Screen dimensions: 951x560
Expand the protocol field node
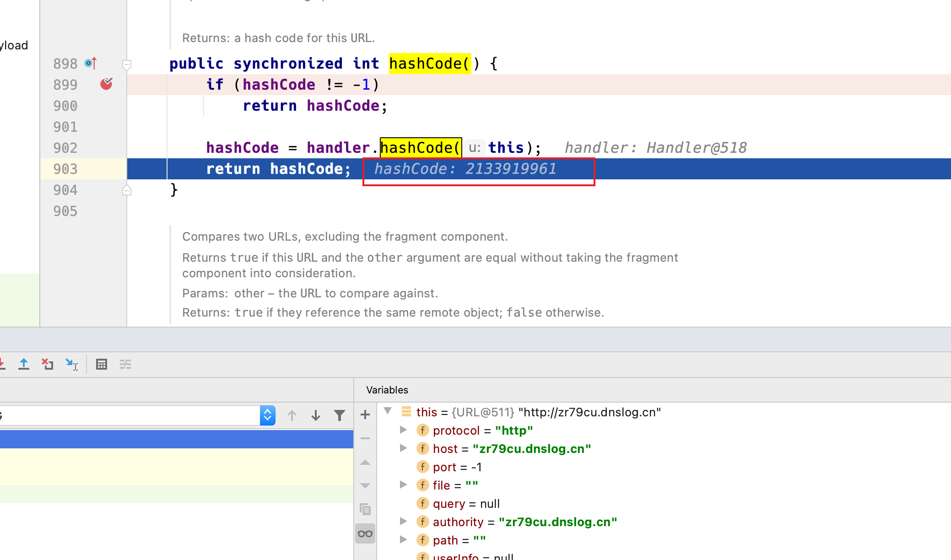coord(403,430)
